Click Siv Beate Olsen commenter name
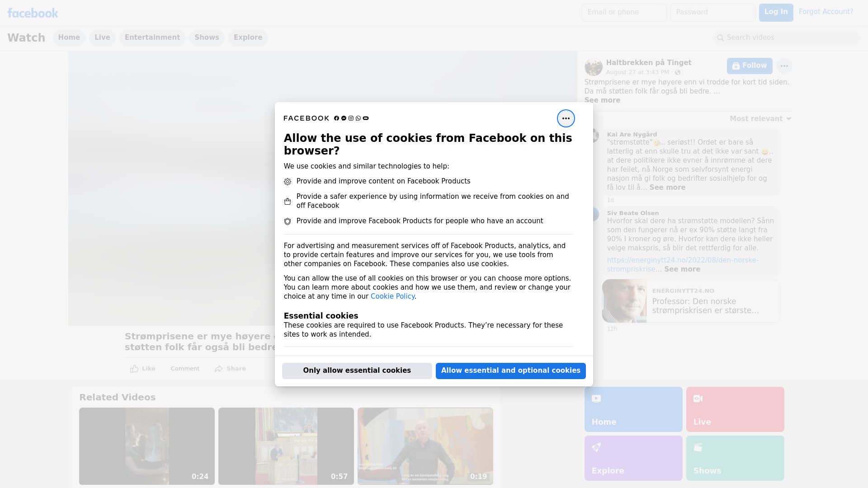This screenshot has height=488, width=868. (632, 213)
